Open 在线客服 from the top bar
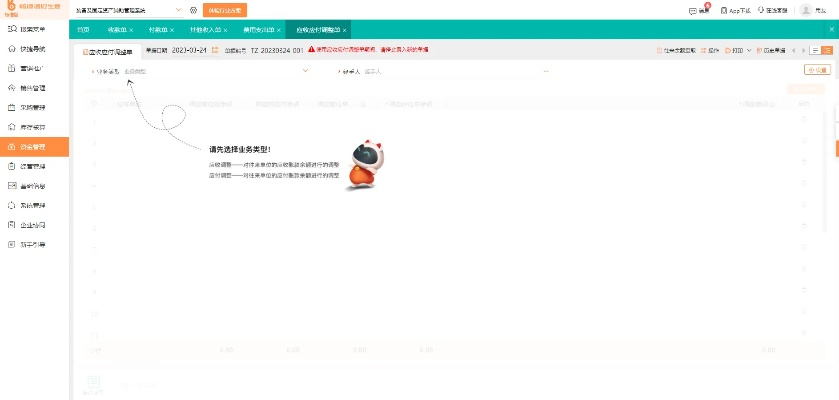 [x=773, y=10]
